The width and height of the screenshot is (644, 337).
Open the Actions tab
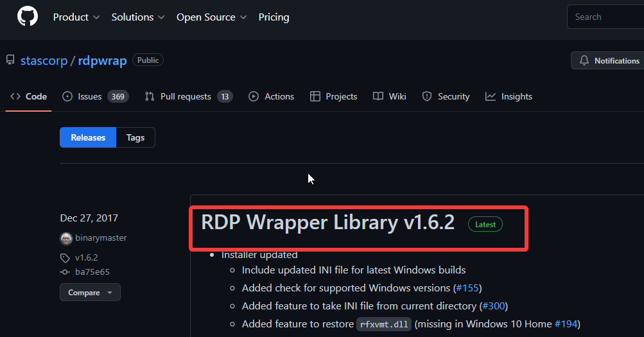point(272,96)
